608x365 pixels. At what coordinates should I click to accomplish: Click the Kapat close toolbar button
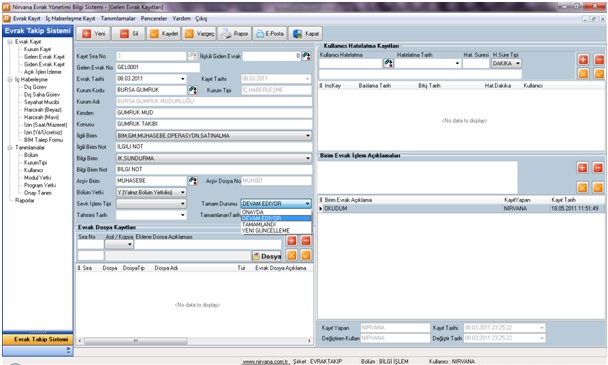point(306,34)
